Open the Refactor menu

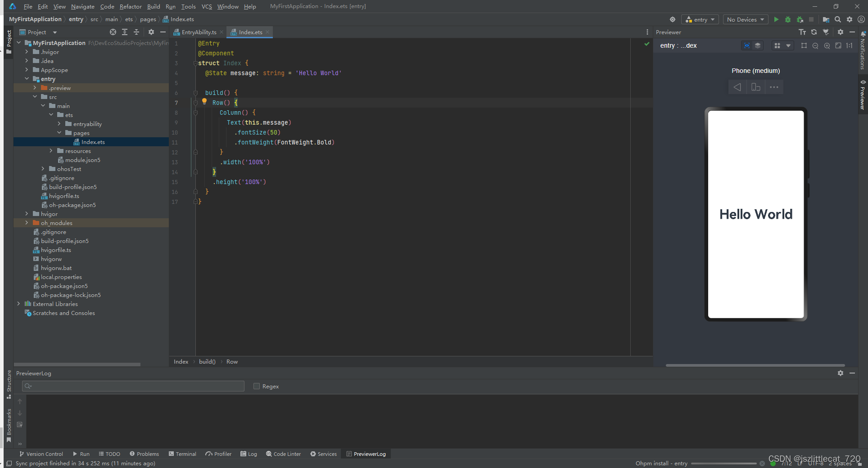[131, 6]
